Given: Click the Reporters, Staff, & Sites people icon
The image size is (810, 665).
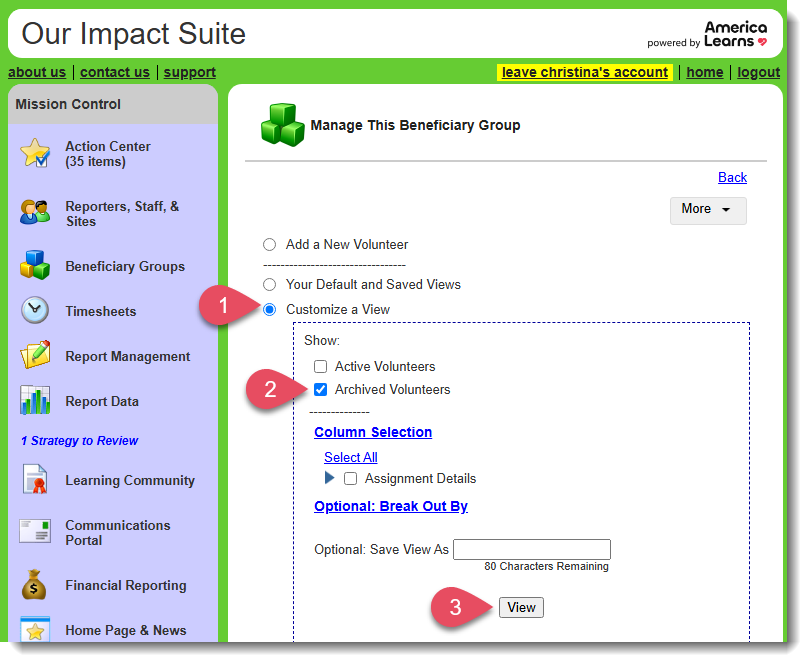Looking at the screenshot, I should point(35,212).
